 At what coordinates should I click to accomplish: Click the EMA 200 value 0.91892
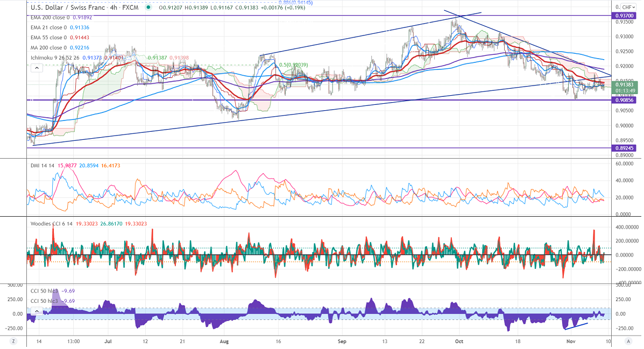[82, 18]
